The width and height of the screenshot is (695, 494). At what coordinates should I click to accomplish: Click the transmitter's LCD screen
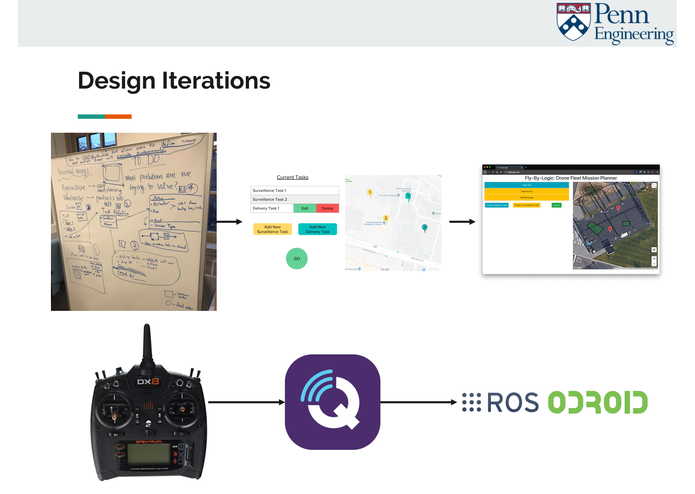coord(149,454)
